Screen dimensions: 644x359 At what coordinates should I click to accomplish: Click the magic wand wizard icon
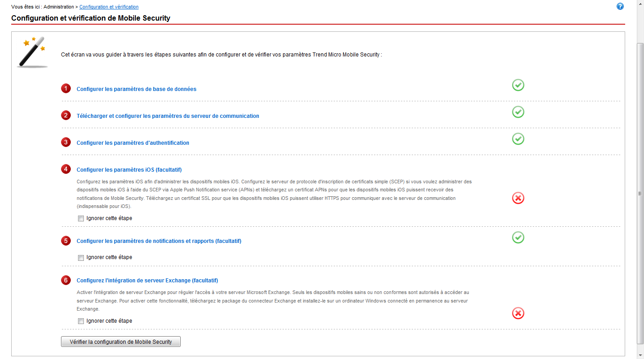[33, 52]
